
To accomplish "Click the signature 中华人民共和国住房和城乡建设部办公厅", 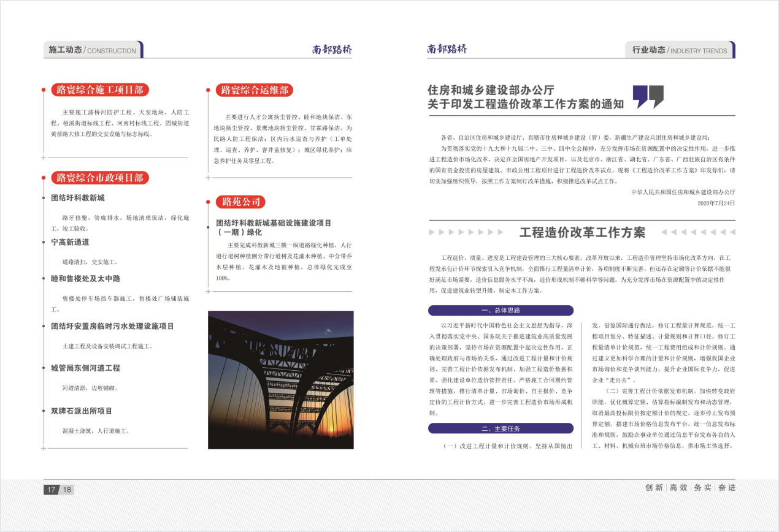I will [683, 192].
